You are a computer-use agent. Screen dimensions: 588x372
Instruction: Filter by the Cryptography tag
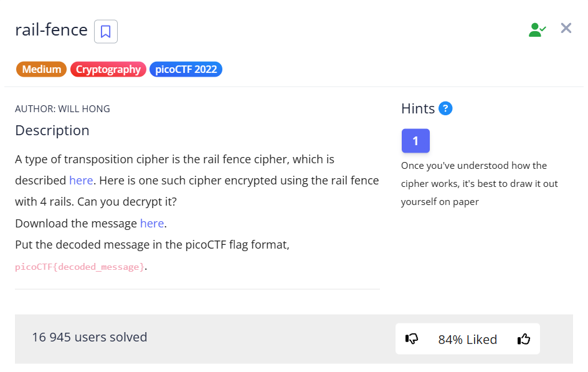point(108,69)
